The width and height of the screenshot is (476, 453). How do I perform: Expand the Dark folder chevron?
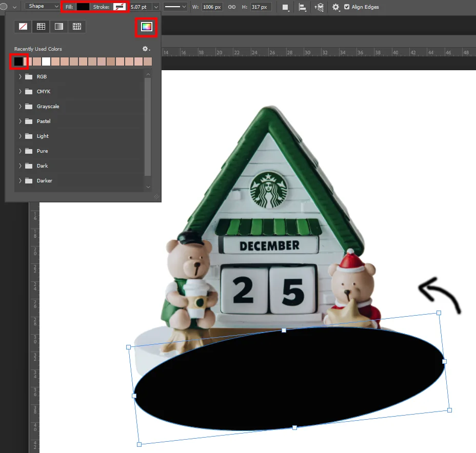click(x=20, y=166)
